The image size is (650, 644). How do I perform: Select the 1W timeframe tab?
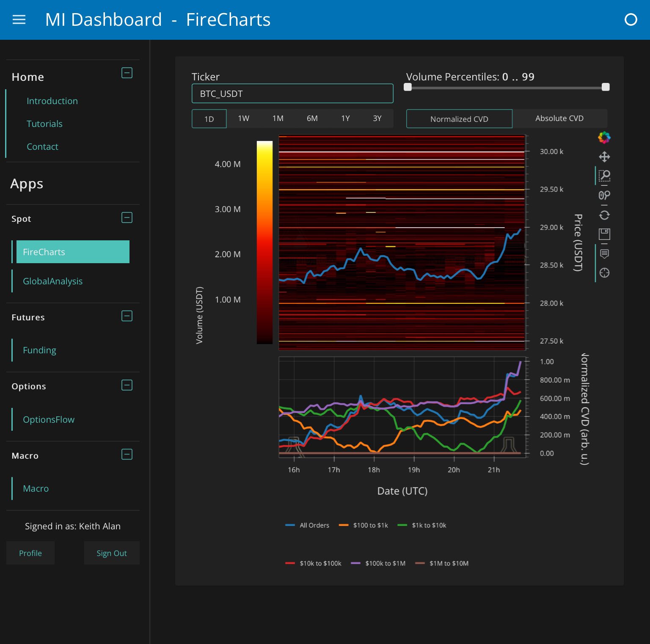point(243,118)
